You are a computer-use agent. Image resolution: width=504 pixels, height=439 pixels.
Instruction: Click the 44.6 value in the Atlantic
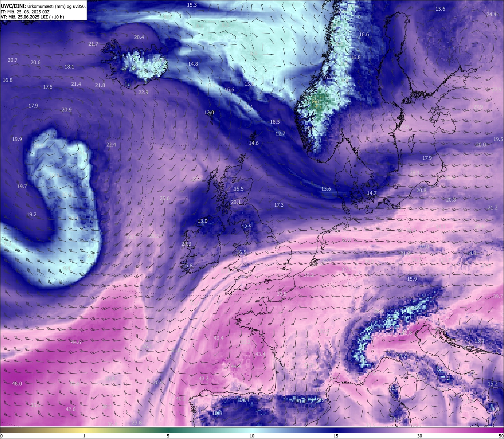pos(76,342)
